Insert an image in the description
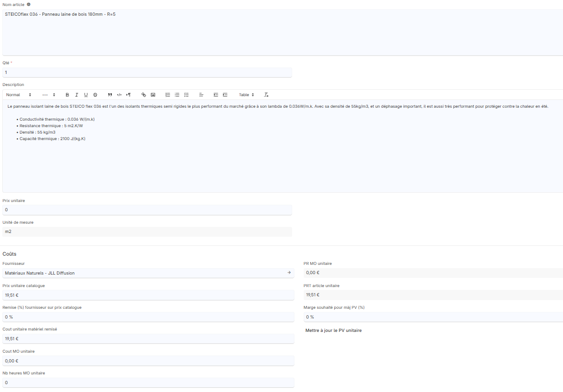The width and height of the screenshot is (563, 392). (x=153, y=95)
